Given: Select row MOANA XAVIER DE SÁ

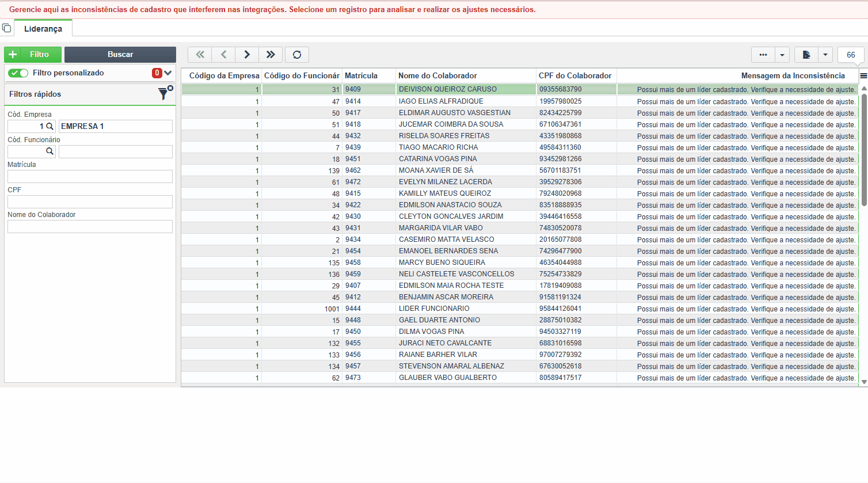Looking at the screenshot, I should [x=520, y=170].
